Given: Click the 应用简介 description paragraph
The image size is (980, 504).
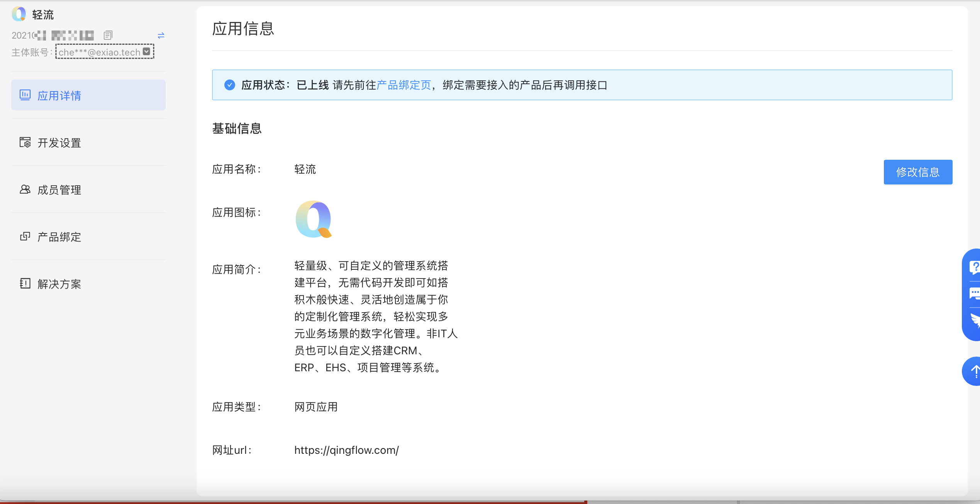Looking at the screenshot, I should (x=376, y=316).
